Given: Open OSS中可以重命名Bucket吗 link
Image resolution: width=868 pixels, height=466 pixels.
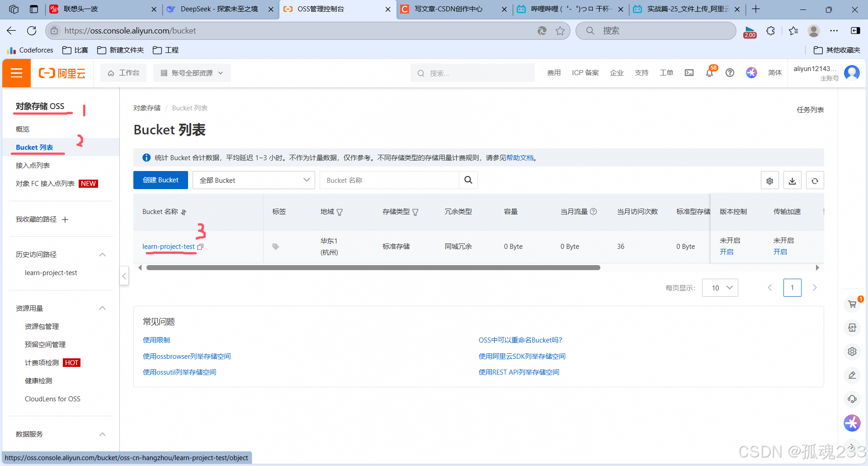Looking at the screenshot, I should (x=520, y=340).
